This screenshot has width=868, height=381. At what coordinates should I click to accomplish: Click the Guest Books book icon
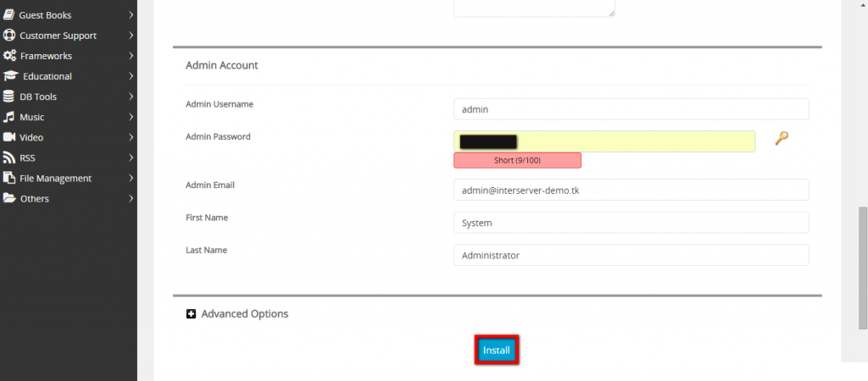(x=8, y=15)
